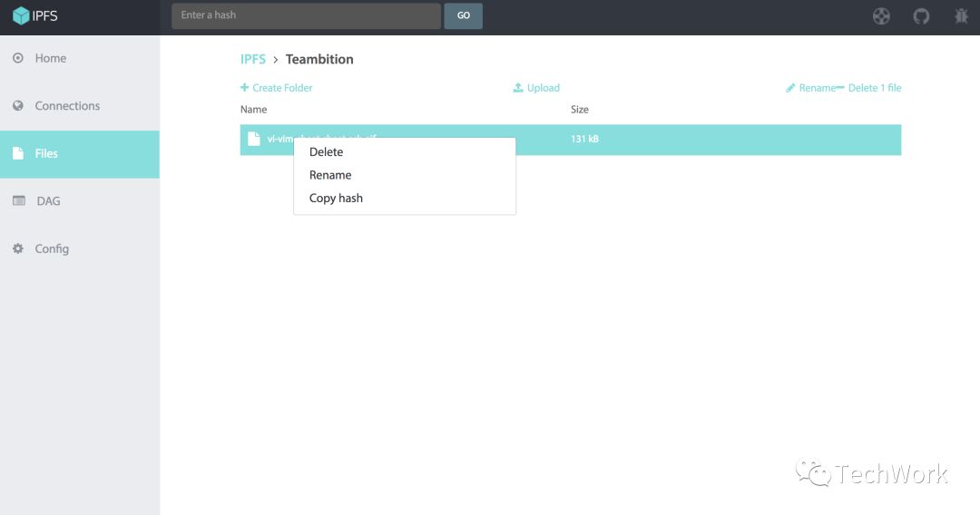Open the Home sidebar item
Screen dimensions: 980x515
pyautogui.click(x=80, y=58)
